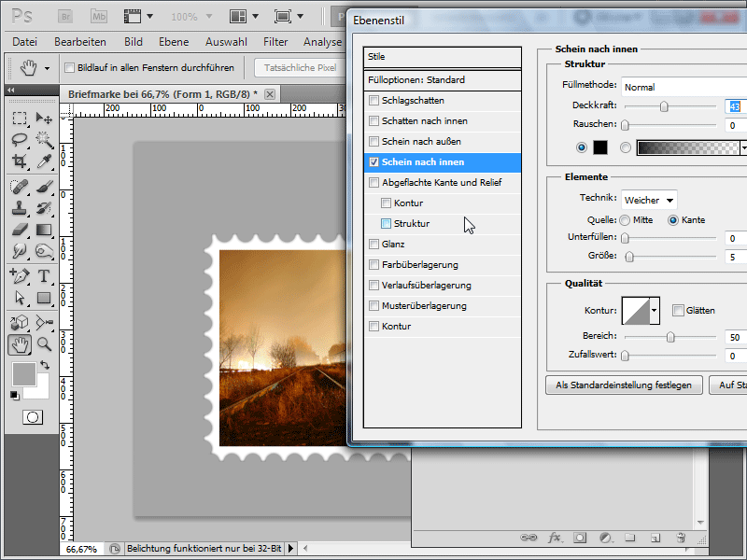Open the Kontur contour picker arrow

point(655,311)
